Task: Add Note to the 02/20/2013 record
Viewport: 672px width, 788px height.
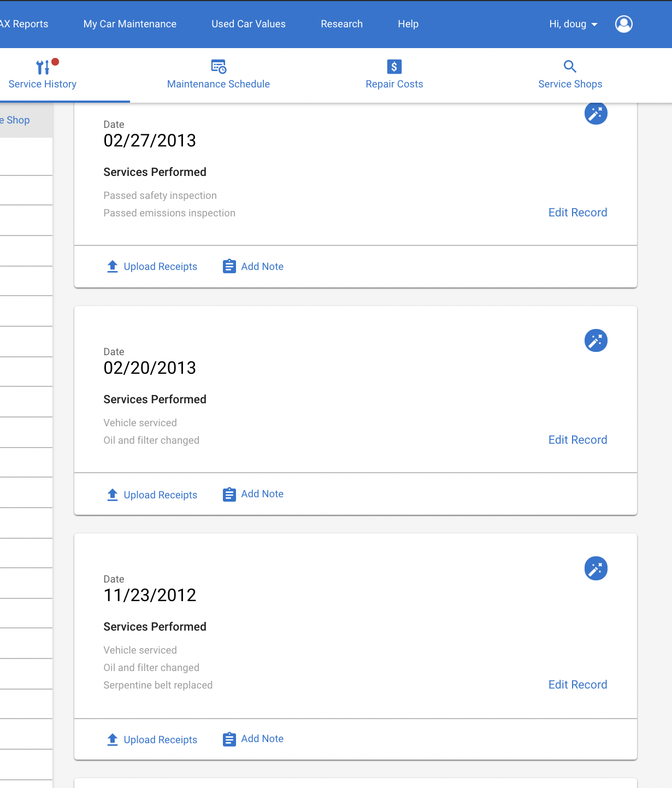Action: 253,494
